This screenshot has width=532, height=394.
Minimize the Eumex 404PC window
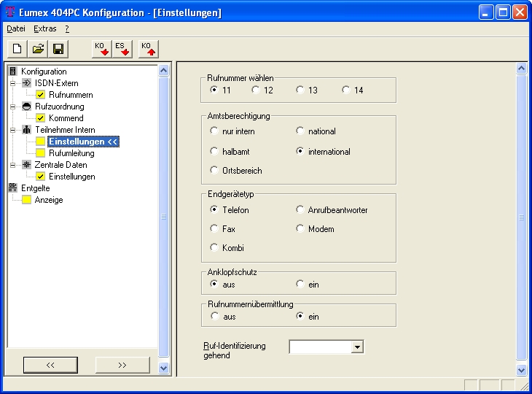coord(486,12)
